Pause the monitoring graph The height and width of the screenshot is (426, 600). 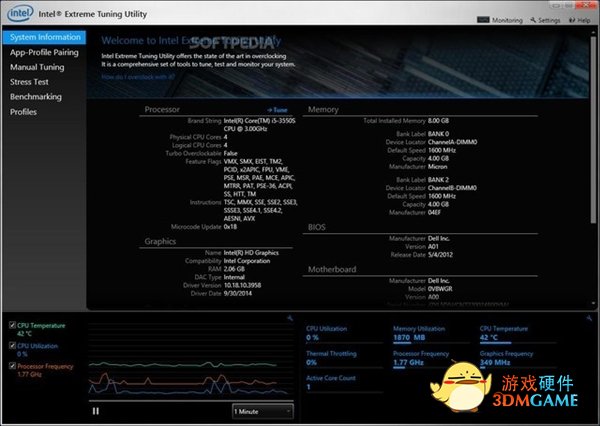96,411
